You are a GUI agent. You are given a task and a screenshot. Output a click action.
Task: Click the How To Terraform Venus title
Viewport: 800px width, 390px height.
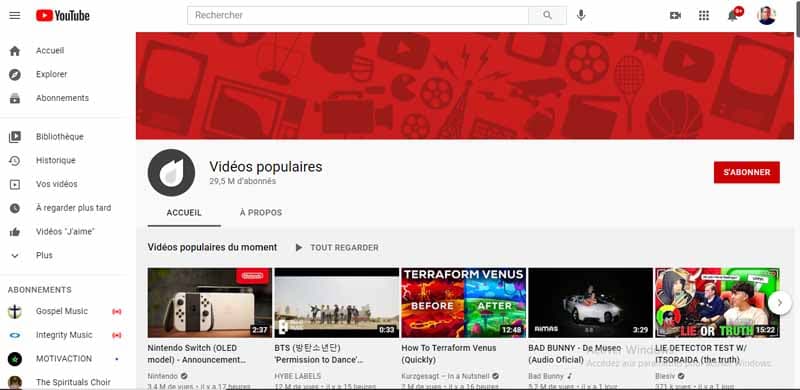[x=448, y=354]
